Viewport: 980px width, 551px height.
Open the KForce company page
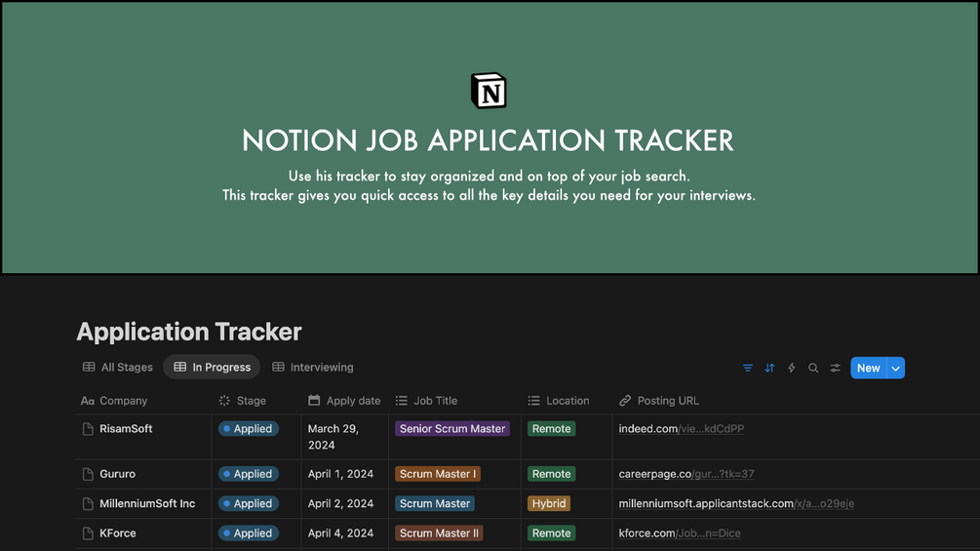(117, 533)
